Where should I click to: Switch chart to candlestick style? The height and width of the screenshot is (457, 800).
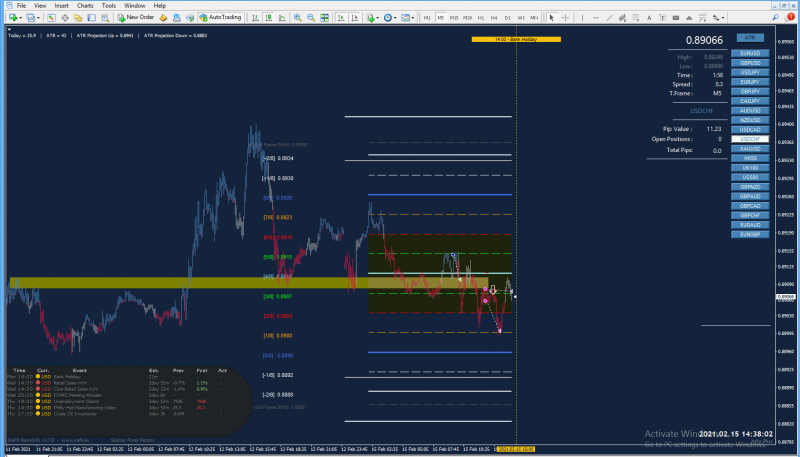[268, 17]
